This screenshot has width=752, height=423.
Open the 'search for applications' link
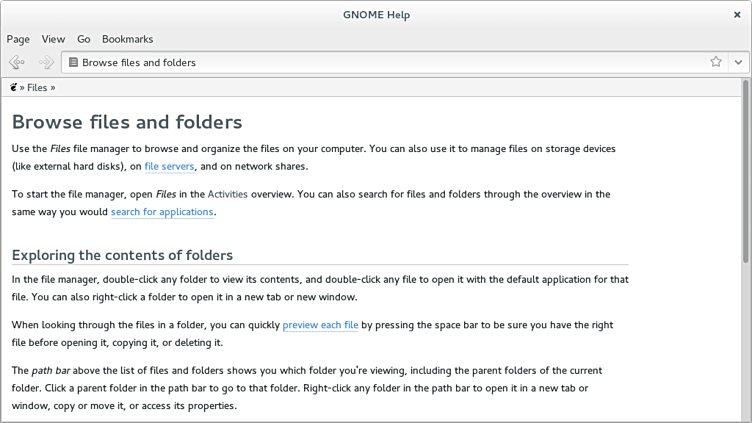[x=162, y=212]
